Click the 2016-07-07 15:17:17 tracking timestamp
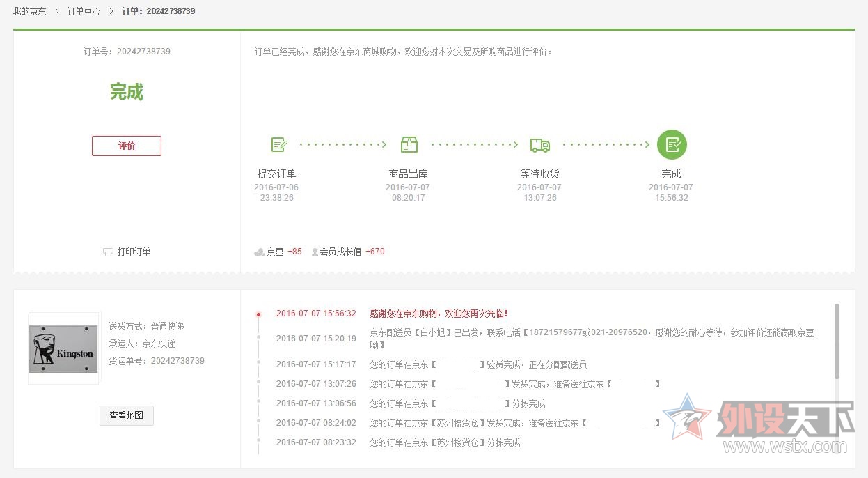This screenshot has height=478, width=868. [316, 364]
